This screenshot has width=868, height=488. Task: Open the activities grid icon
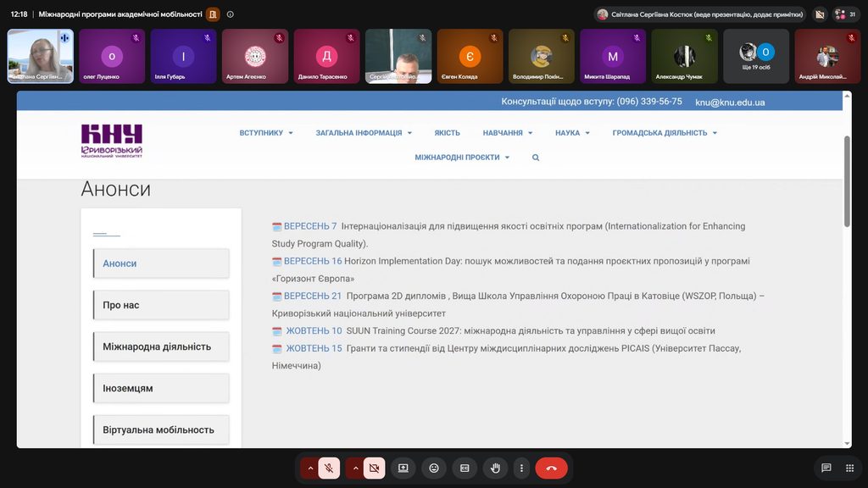pyautogui.click(x=849, y=468)
